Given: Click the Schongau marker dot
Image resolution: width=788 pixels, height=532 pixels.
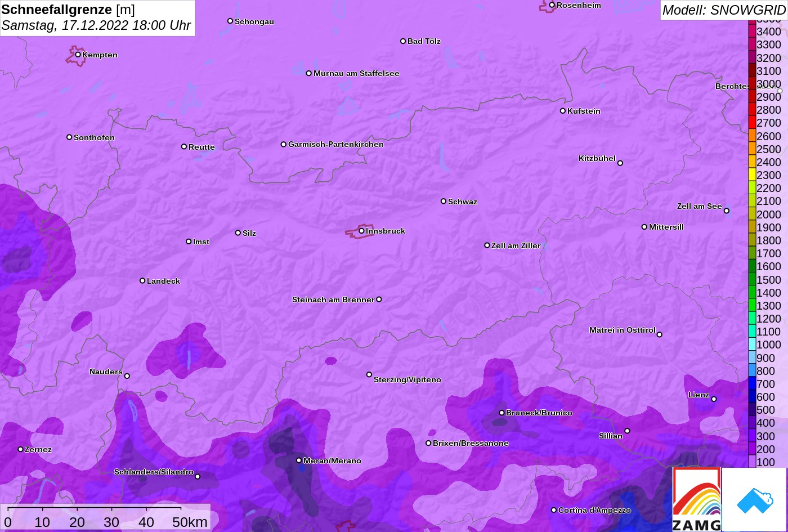Looking at the screenshot, I should pyautogui.click(x=230, y=21).
